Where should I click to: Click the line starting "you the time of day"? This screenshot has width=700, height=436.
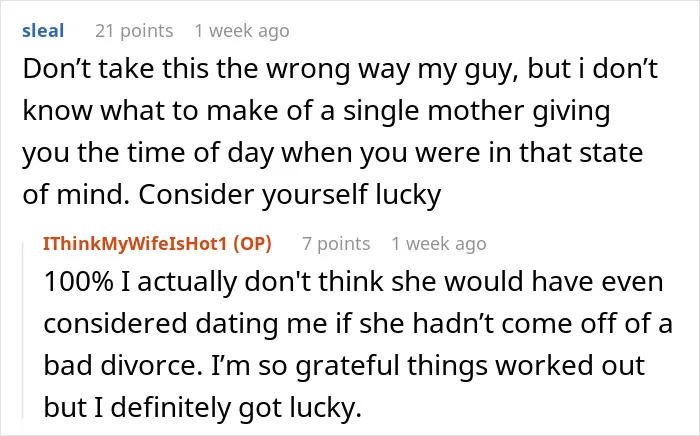click(x=333, y=154)
